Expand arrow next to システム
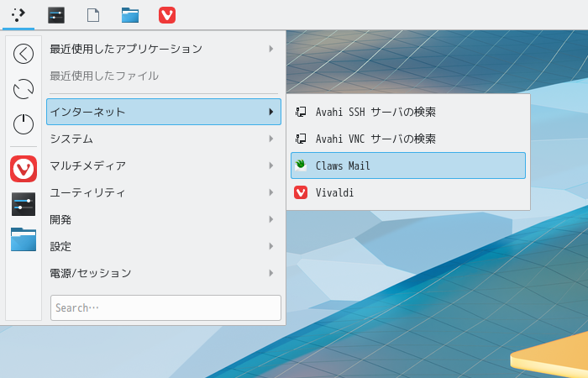588x378 pixels. [x=271, y=139]
